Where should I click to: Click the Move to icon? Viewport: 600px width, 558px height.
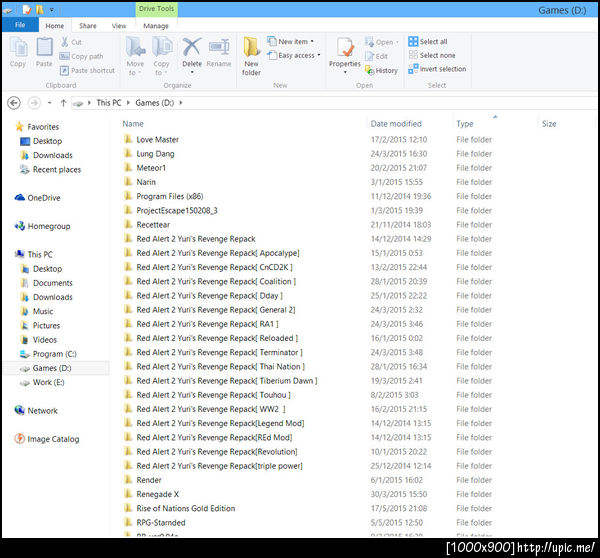point(135,47)
